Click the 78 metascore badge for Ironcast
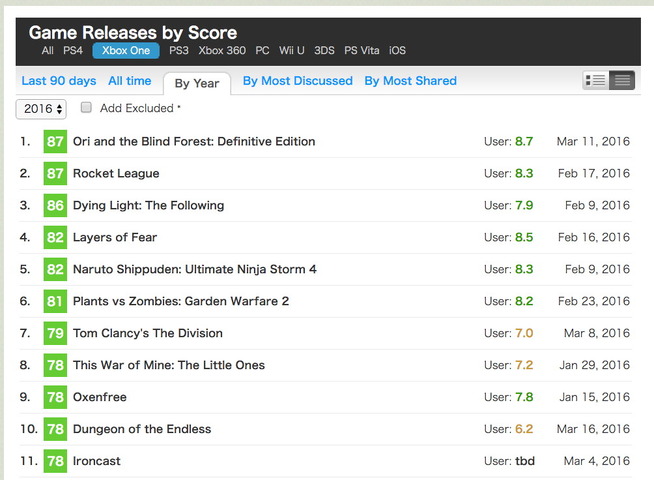 pos(55,461)
